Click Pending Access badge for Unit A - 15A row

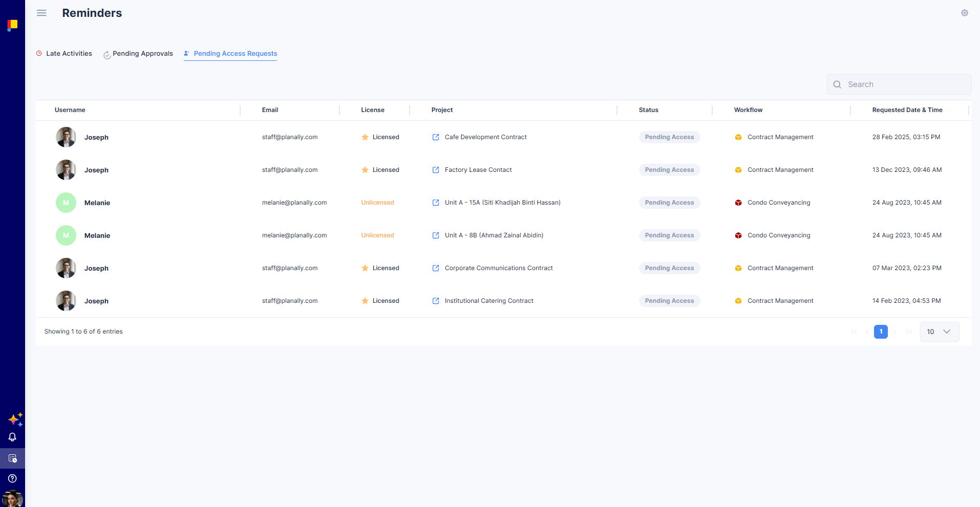pyautogui.click(x=669, y=203)
